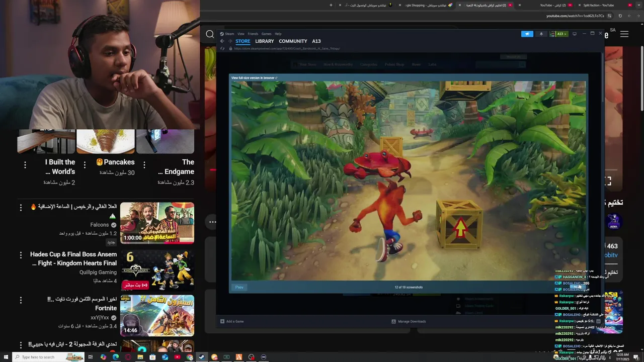Open Manage Downloads in Steam footer
The width and height of the screenshot is (644, 362).
tap(409, 321)
